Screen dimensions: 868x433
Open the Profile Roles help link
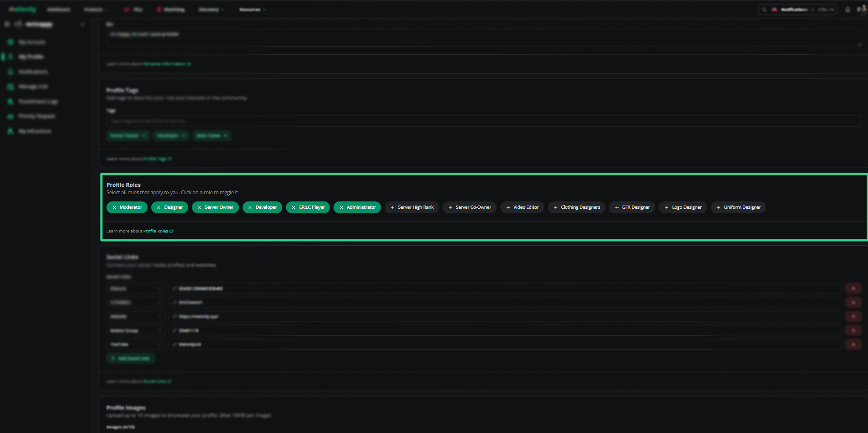(x=158, y=231)
